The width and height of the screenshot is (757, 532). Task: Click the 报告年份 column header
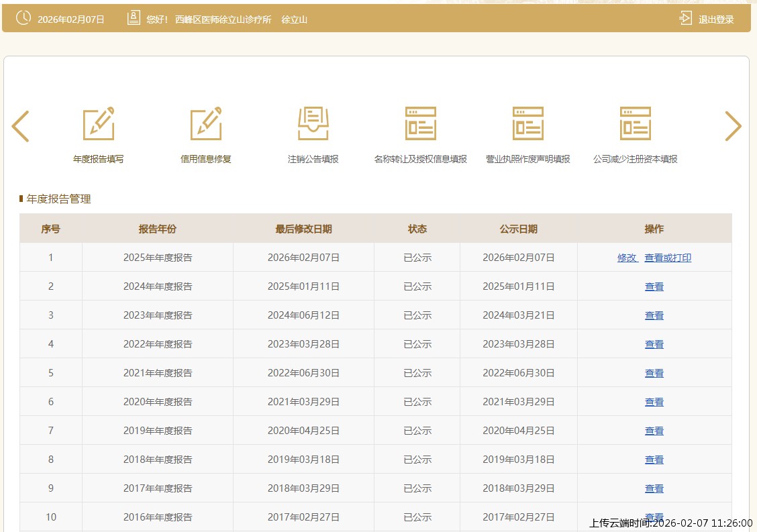158,229
